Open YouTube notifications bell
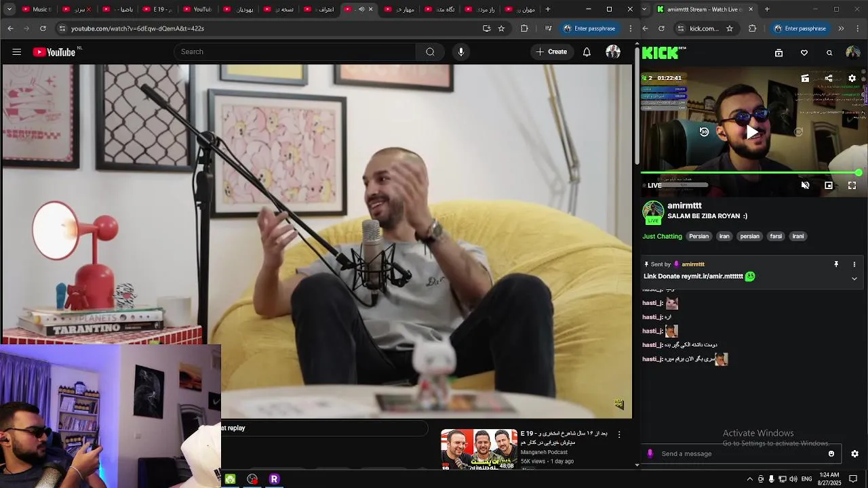868x488 pixels. (587, 52)
